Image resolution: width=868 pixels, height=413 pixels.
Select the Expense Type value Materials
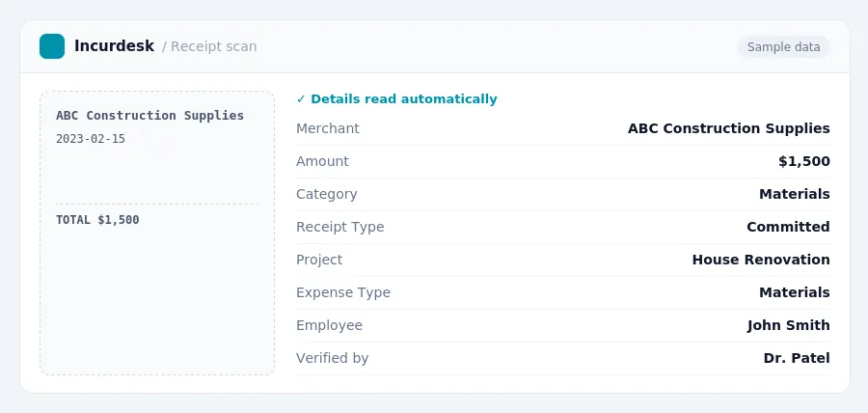pyautogui.click(x=795, y=292)
